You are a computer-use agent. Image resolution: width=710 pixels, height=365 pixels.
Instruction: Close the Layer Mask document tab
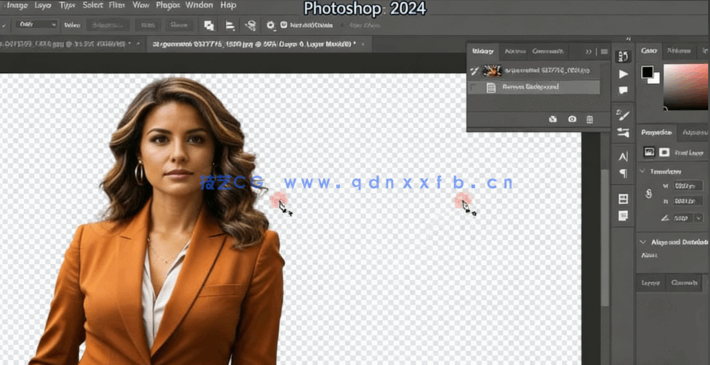point(362,44)
